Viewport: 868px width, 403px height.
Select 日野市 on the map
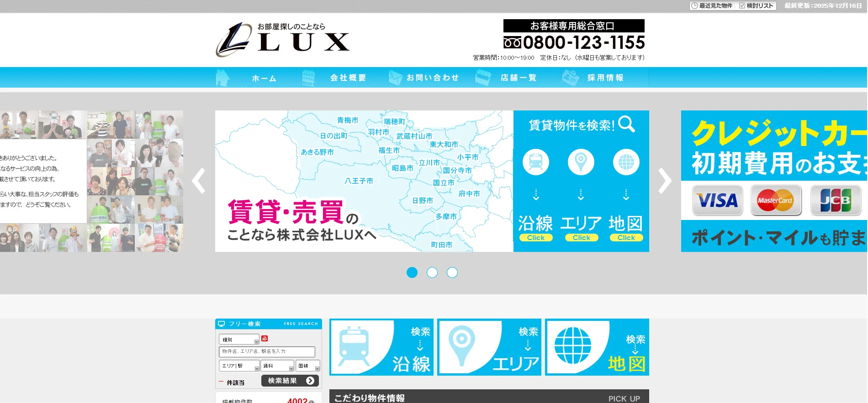[423, 201]
